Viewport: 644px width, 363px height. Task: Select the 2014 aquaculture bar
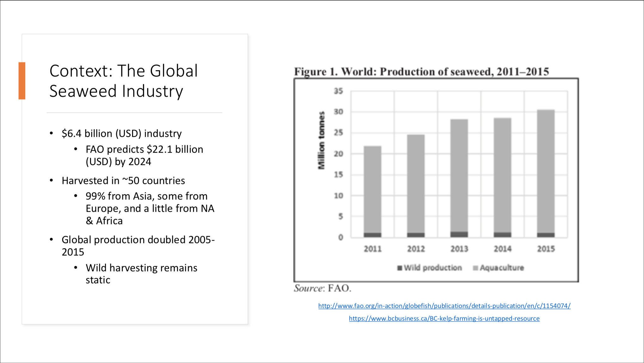click(x=502, y=175)
